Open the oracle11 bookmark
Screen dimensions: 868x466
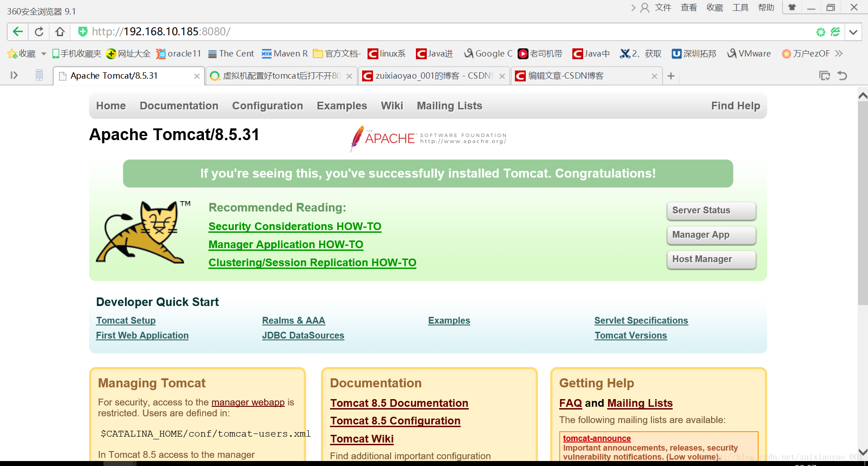point(179,54)
